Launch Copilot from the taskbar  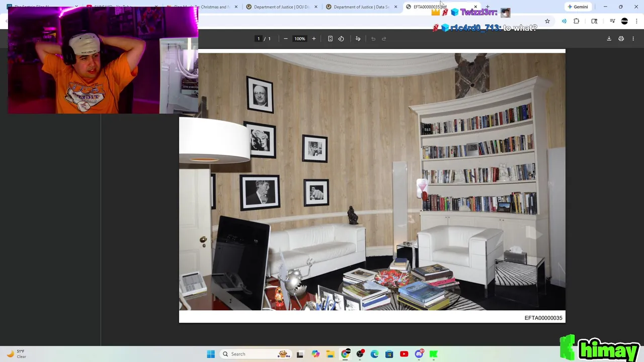pos(315,354)
